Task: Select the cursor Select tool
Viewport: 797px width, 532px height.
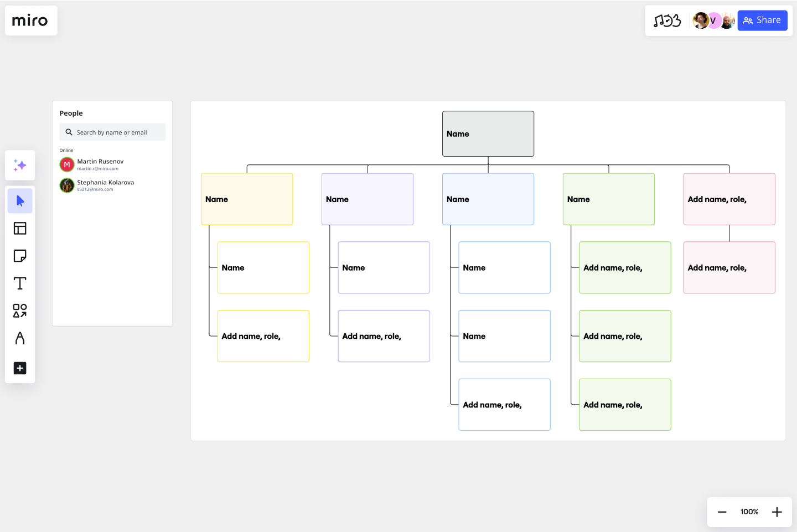Action: pos(20,200)
